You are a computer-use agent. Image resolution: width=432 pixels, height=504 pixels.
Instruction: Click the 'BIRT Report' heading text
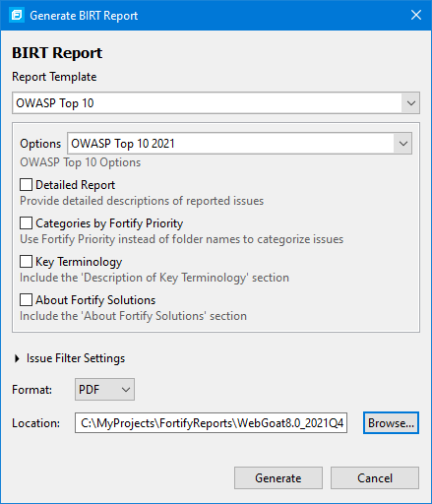[57, 53]
